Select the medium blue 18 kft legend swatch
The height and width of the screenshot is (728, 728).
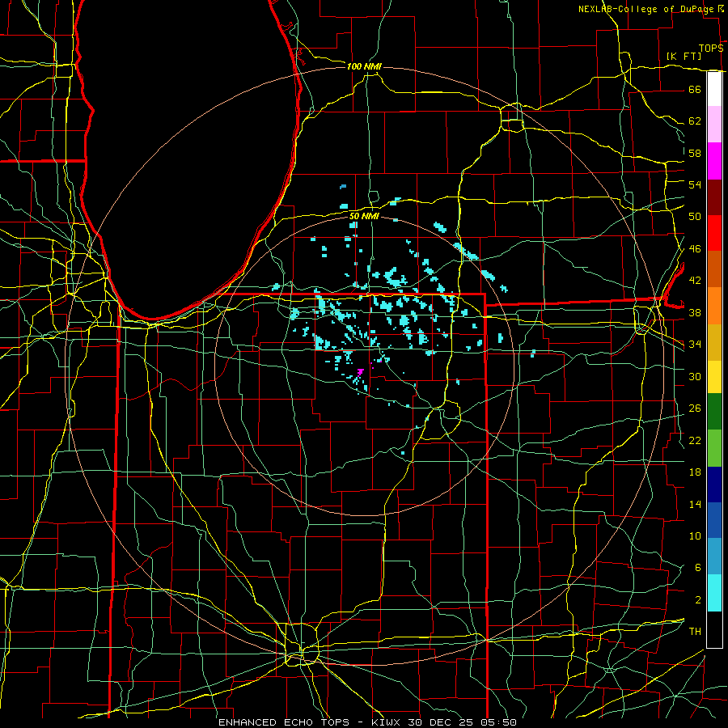(714, 520)
